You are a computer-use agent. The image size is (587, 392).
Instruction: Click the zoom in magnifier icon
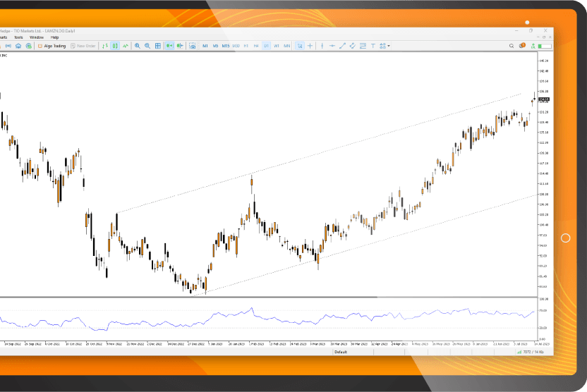137,46
